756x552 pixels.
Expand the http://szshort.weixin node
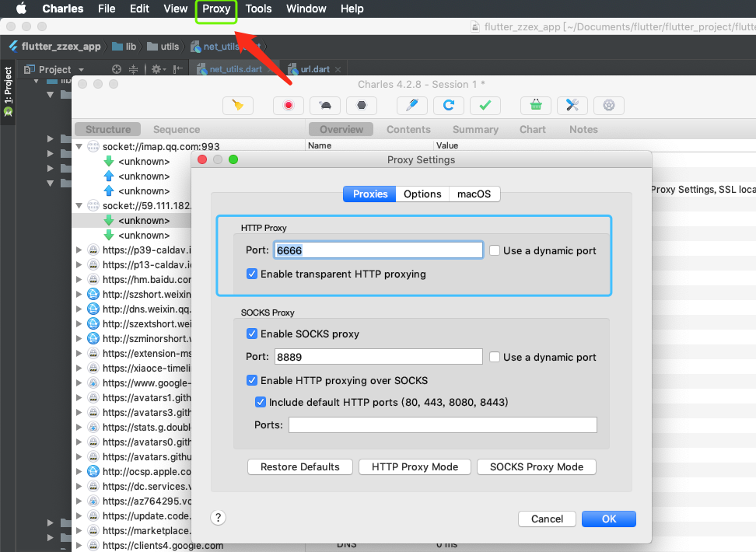(x=79, y=294)
